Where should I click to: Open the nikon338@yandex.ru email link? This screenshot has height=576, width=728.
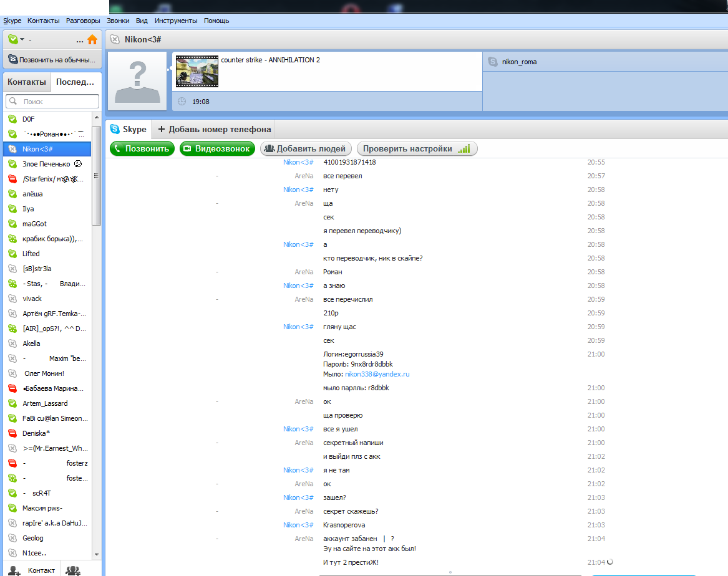point(377,374)
